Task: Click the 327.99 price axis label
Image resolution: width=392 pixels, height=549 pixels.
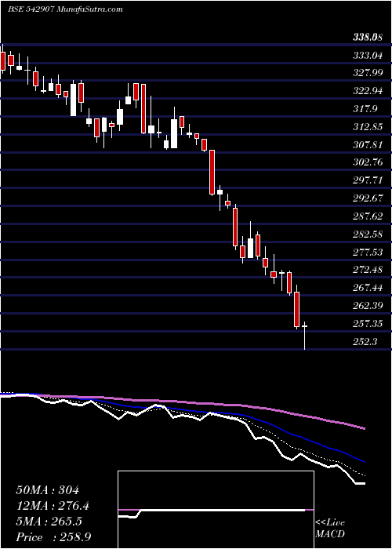Action: (x=368, y=73)
